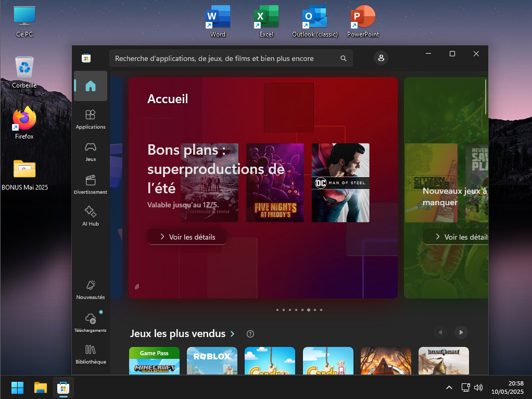
Task: Open the Man of Steel poster
Action: pos(340,183)
